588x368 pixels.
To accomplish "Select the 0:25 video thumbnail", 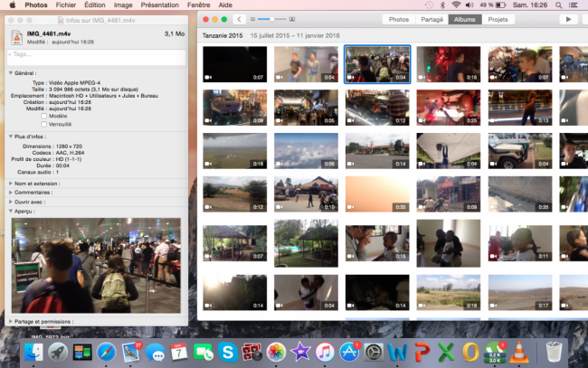I will coord(448,108).
